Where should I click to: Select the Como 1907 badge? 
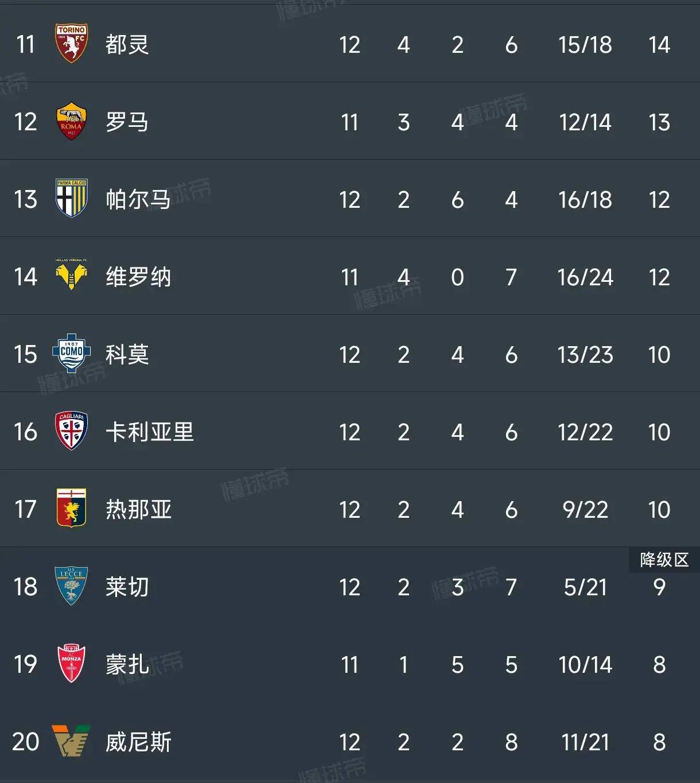(71, 354)
